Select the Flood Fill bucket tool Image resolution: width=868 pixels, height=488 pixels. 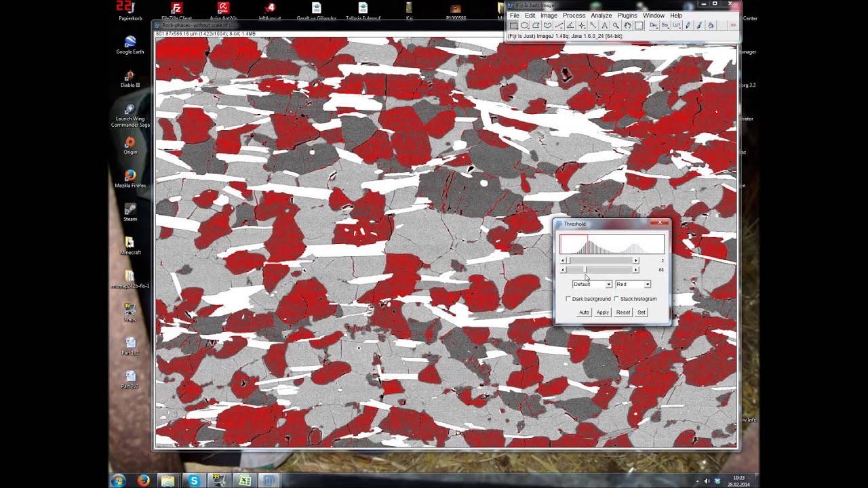[711, 25]
